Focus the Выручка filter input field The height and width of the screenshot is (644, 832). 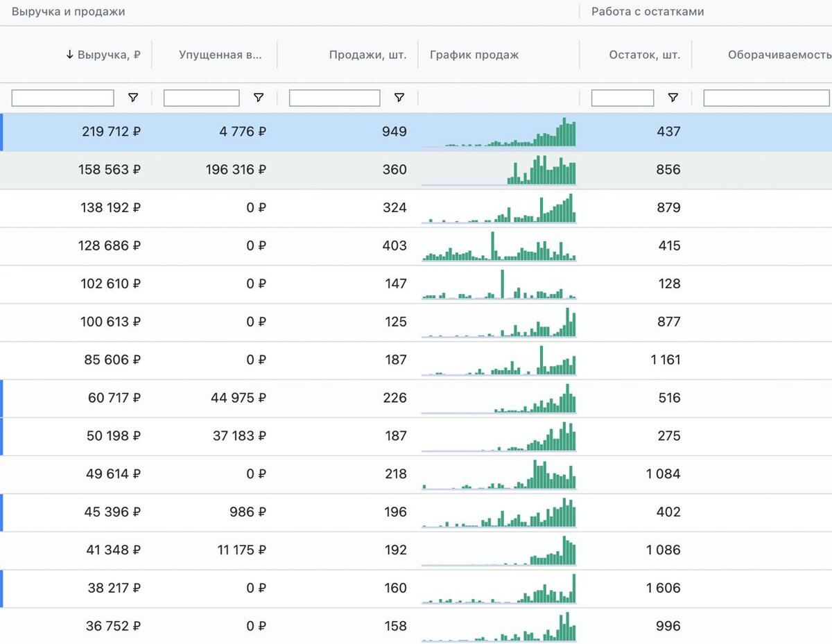pyautogui.click(x=63, y=98)
